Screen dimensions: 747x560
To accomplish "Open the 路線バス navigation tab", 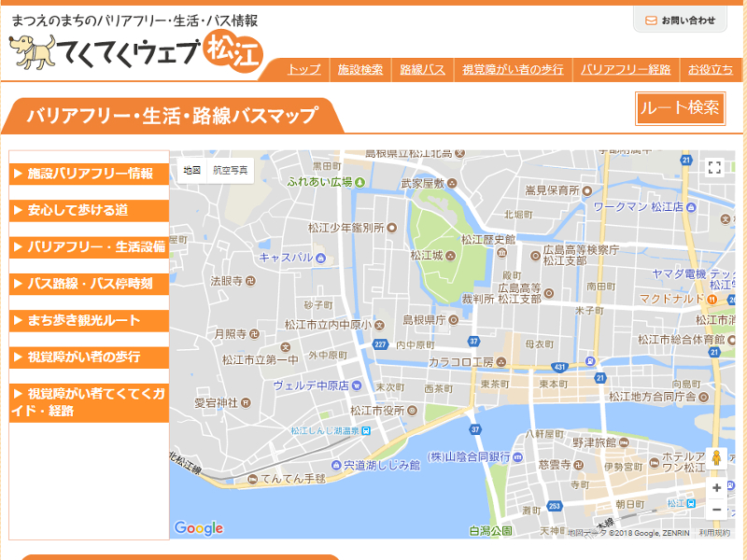I will [422, 70].
